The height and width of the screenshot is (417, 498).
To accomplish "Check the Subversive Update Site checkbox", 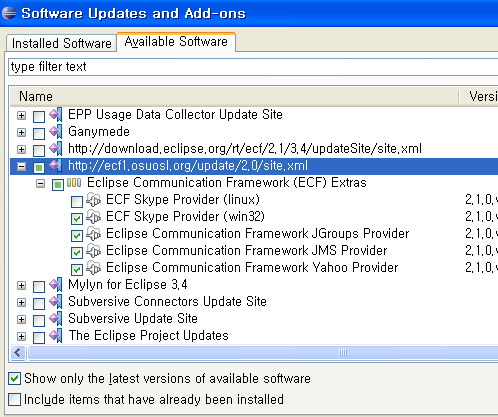I will [x=39, y=321].
